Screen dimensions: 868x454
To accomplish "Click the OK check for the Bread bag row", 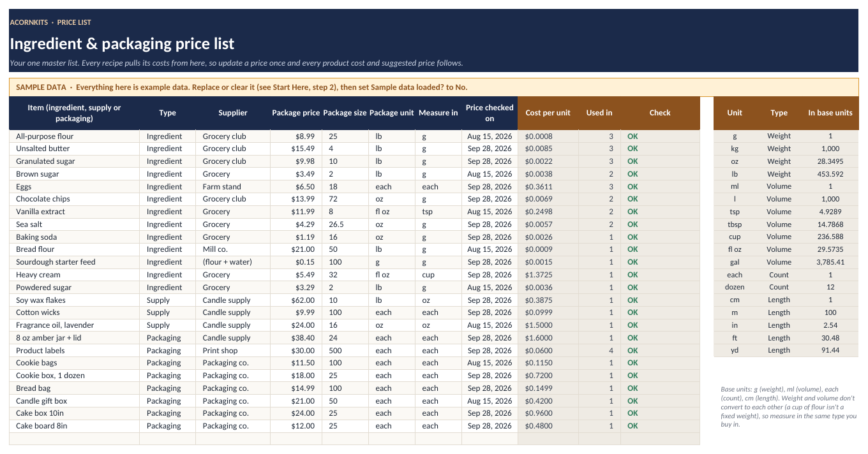I will pos(660,388).
